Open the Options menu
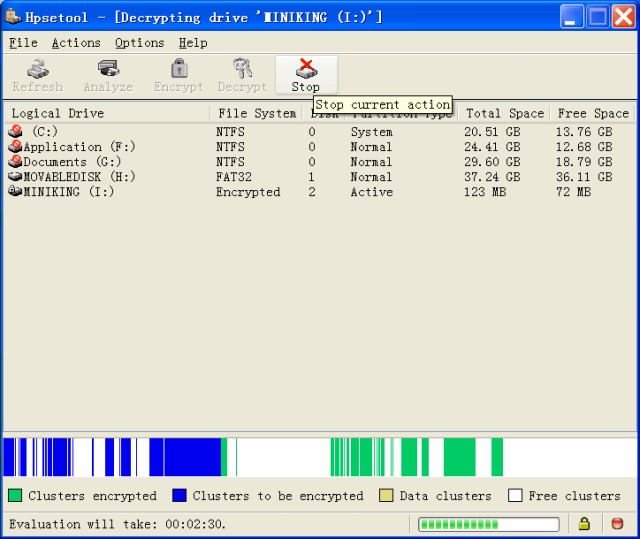 tap(139, 43)
